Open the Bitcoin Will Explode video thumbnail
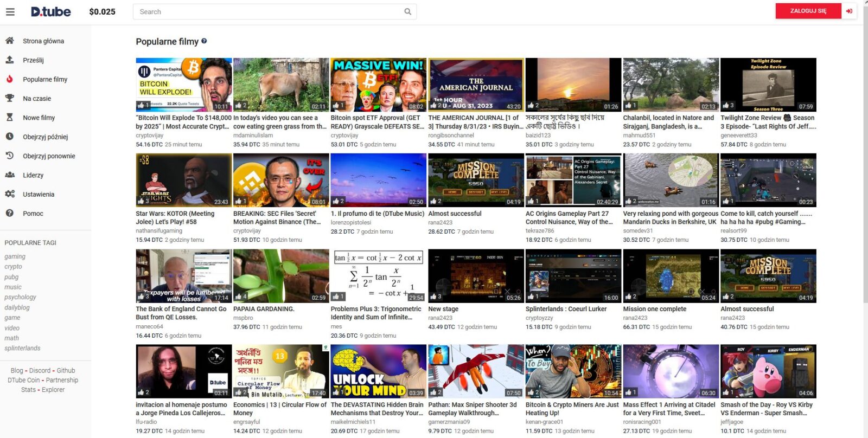 click(184, 84)
